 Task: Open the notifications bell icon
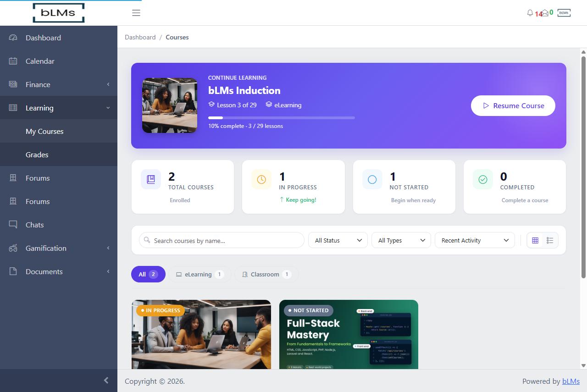pyautogui.click(x=530, y=13)
